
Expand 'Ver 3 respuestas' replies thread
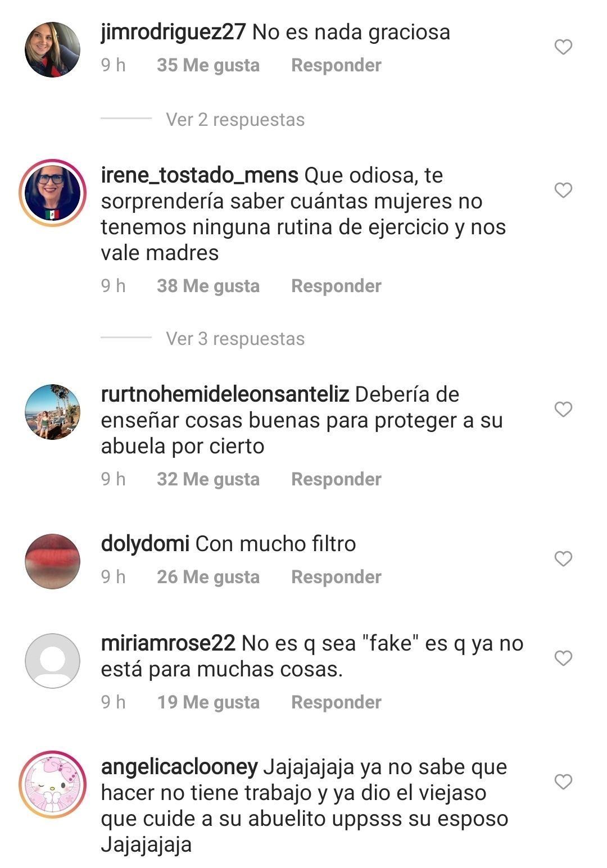(235, 339)
